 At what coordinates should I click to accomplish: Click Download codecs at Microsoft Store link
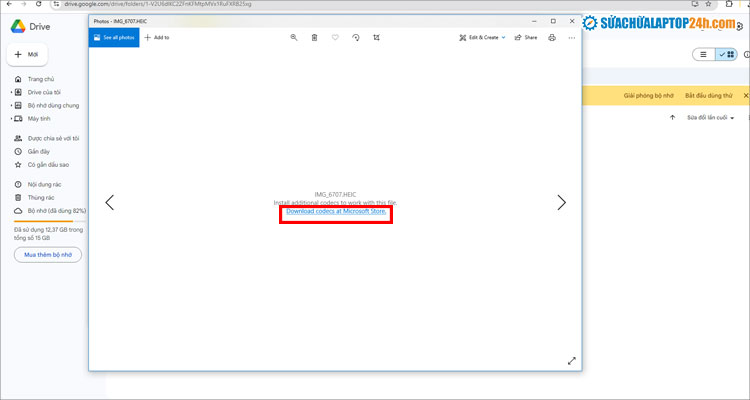[x=336, y=211]
